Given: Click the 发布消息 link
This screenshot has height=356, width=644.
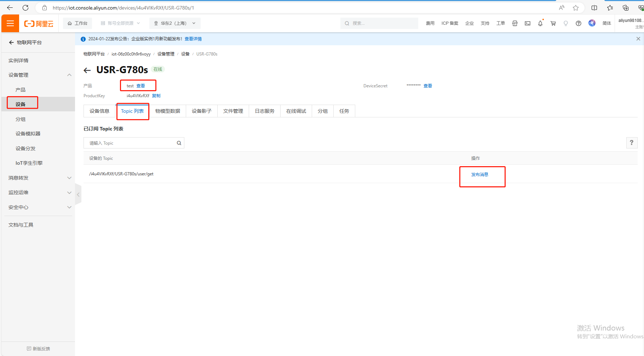Looking at the screenshot, I should 479,175.
